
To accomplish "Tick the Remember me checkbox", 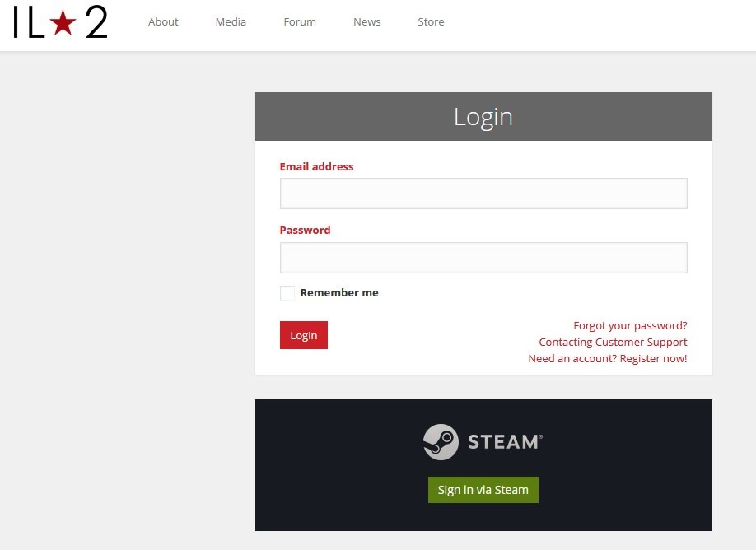I will tap(287, 292).
